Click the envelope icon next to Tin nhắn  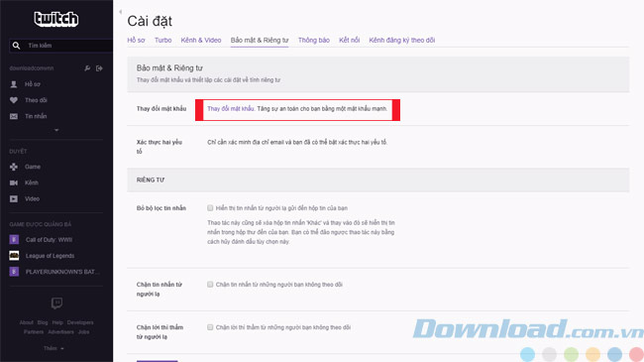pos(14,116)
